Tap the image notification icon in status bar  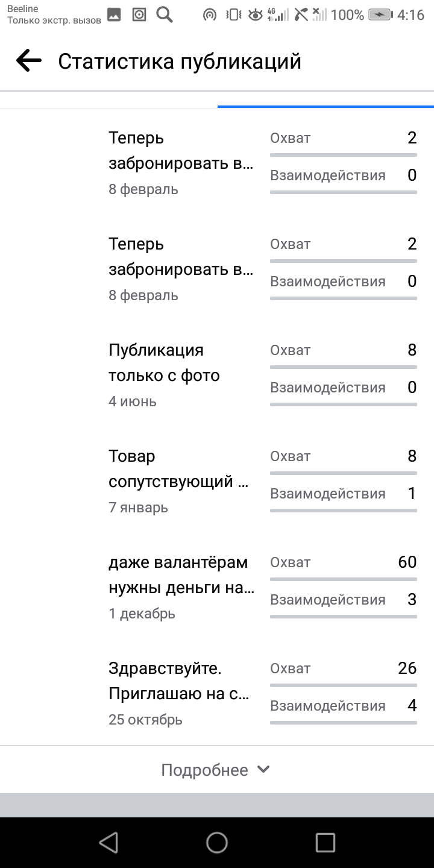click(114, 14)
